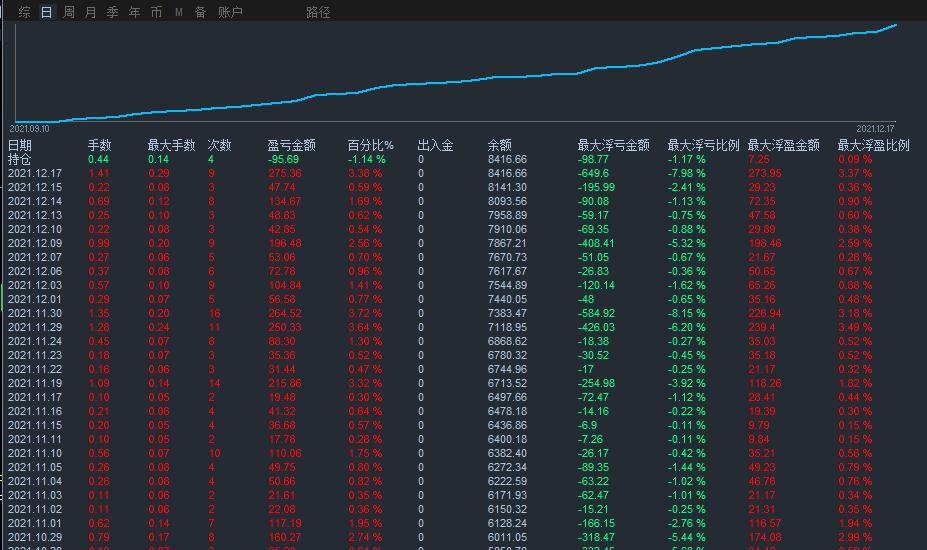Screen dimensions: 927x550
Task: Click the 最大浮盈比例 column header
Action: coord(873,145)
